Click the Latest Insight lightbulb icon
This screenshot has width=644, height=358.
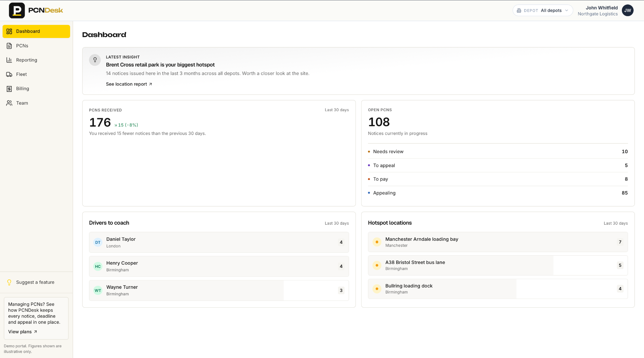click(x=95, y=60)
